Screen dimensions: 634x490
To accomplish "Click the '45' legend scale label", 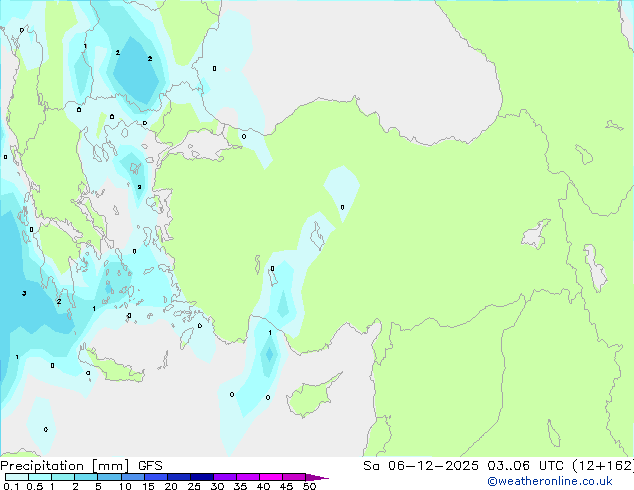I will pyautogui.click(x=286, y=486).
